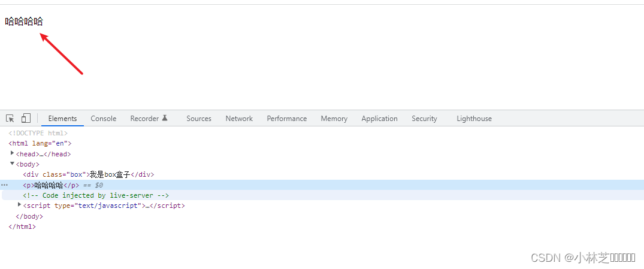Switch to the Sources tab

point(199,118)
